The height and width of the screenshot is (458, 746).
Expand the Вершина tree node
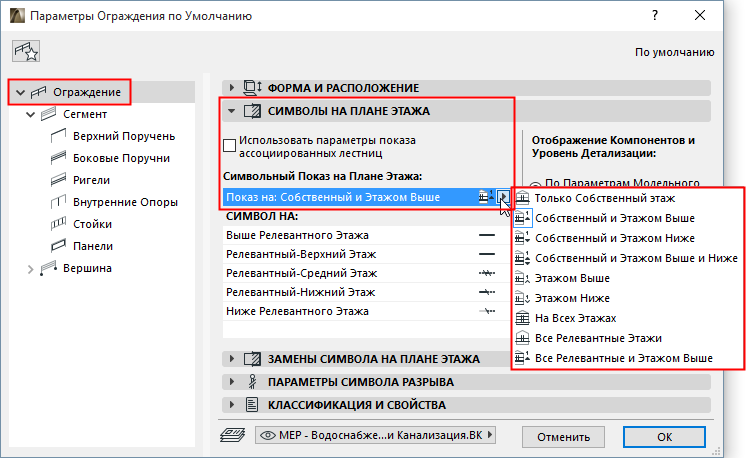pos(30,269)
